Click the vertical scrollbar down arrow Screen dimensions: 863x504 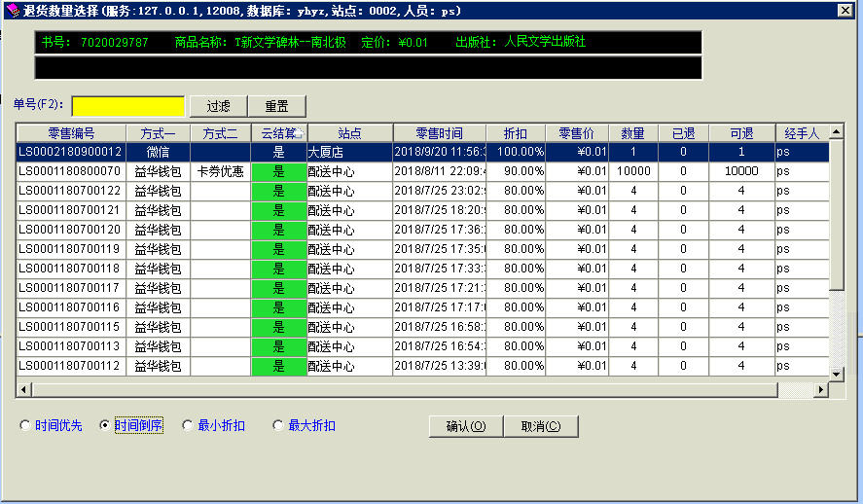(836, 374)
